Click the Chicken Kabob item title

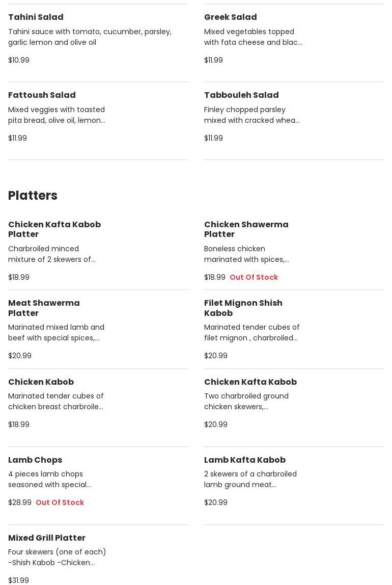[x=41, y=382]
